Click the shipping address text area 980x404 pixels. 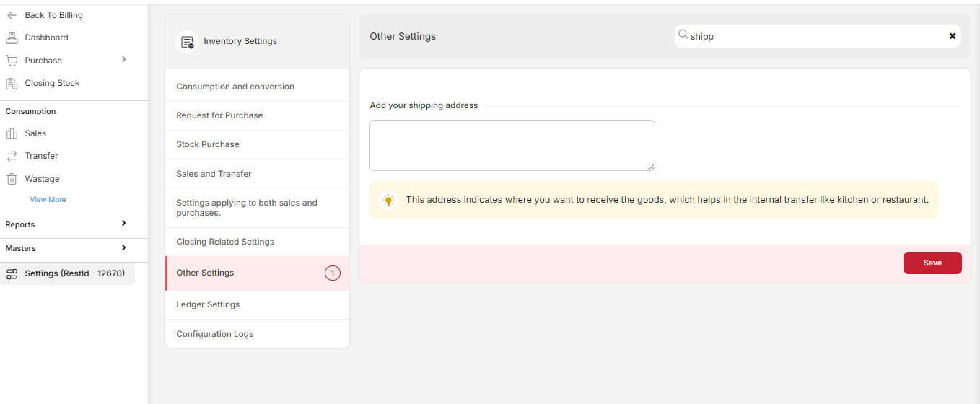(512, 146)
